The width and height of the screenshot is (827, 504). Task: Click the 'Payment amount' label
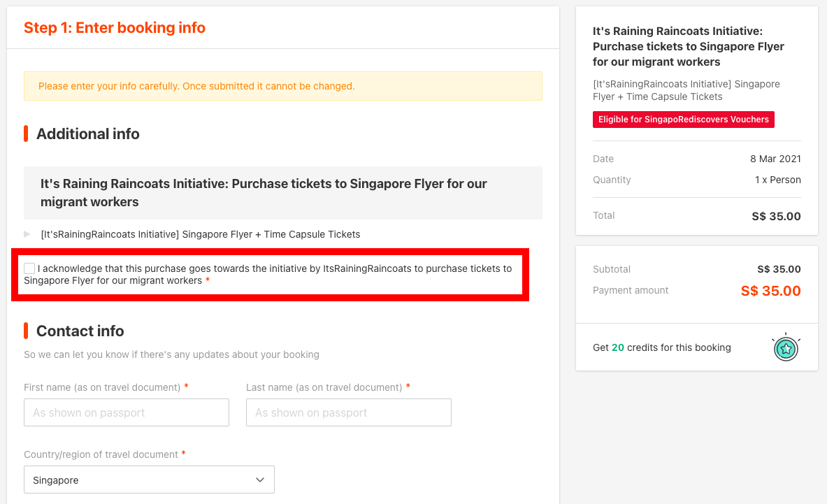(631, 291)
